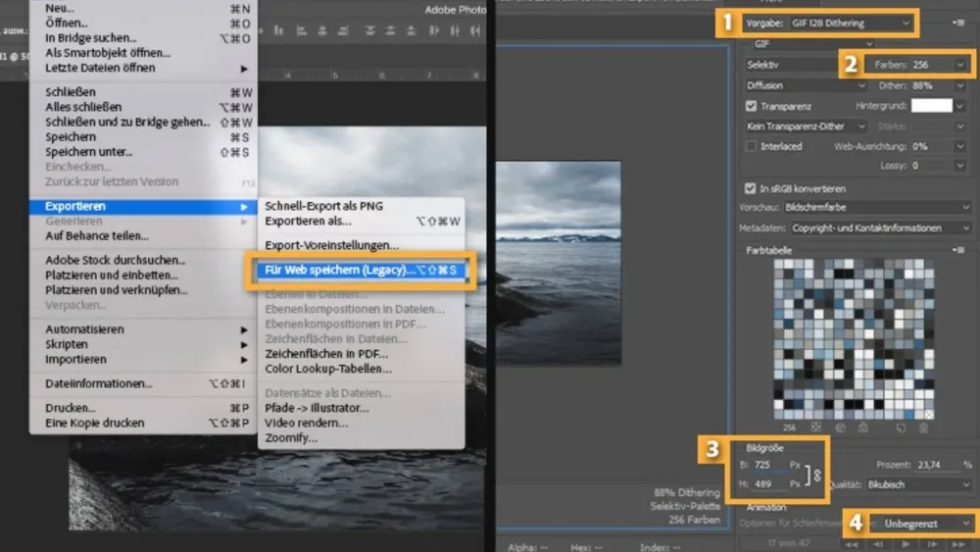
Task: Go to the next animation frame
Action: 932,544
